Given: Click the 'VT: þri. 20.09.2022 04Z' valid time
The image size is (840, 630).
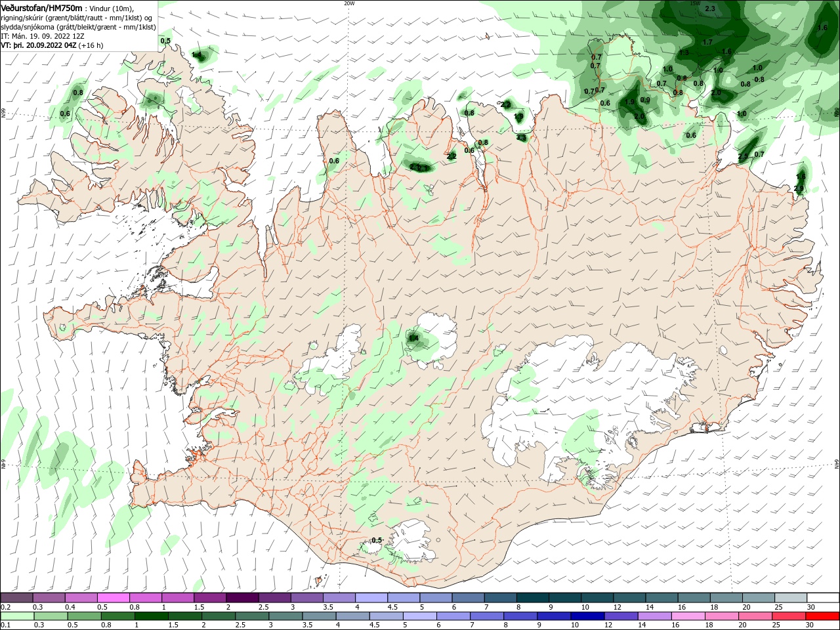Looking at the screenshot, I should (x=39, y=45).
